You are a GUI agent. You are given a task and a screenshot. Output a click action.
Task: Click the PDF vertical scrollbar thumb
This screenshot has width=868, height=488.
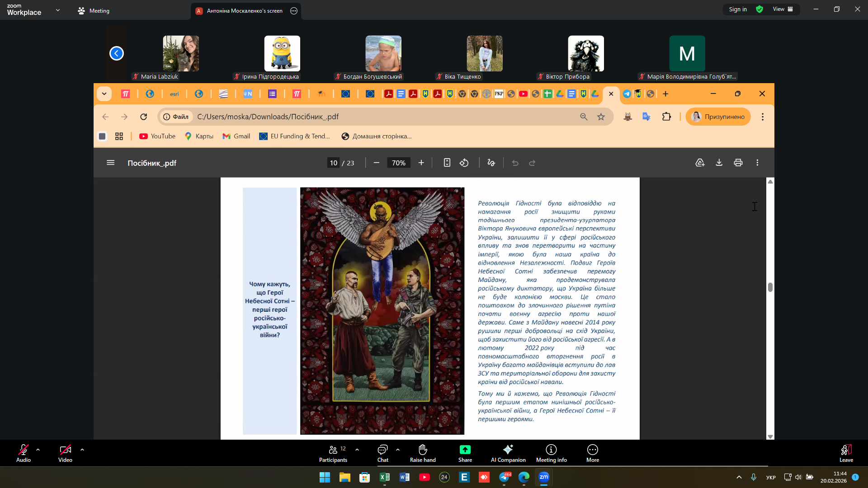tap(770, 287)
